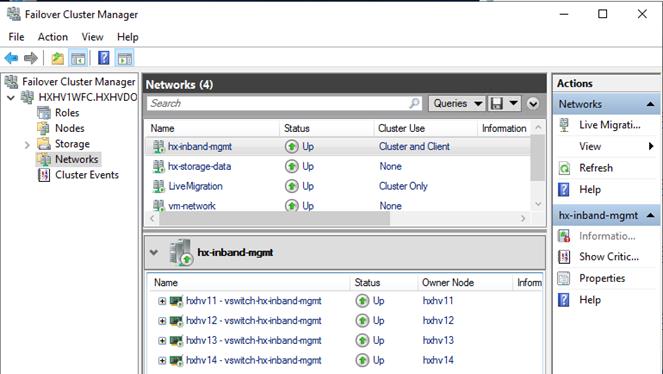
Task: Collapse the hx-inband-mgmt actions section
Action: 650,215
